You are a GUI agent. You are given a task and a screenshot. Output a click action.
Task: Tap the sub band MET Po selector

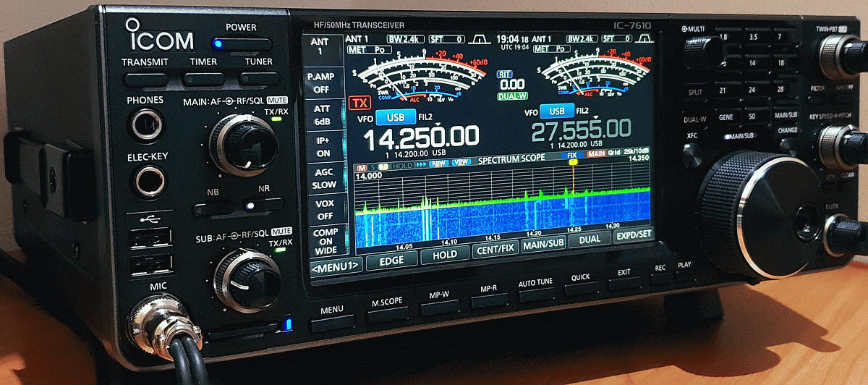click(x=552, y=50)
